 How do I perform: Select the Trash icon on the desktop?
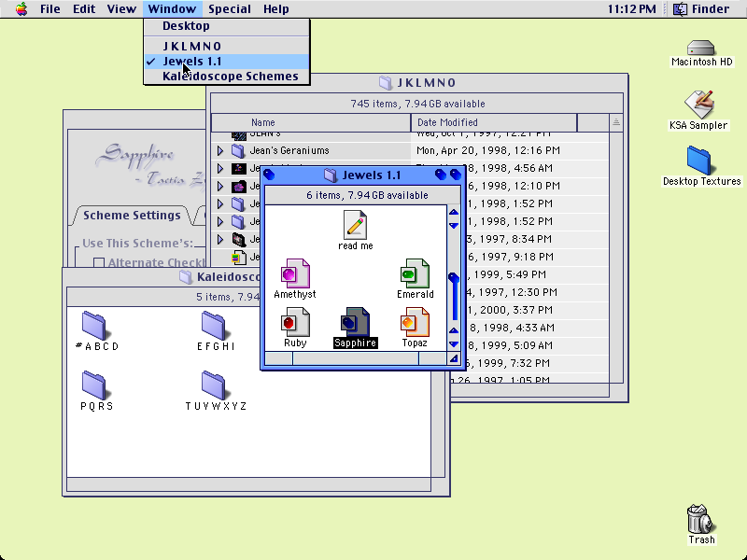tap(700, 519)
